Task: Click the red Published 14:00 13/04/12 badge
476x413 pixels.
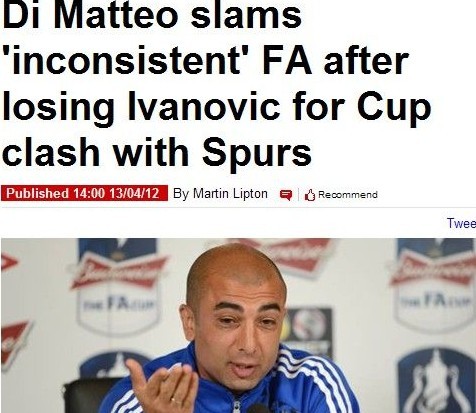Action: click(84, 193)
